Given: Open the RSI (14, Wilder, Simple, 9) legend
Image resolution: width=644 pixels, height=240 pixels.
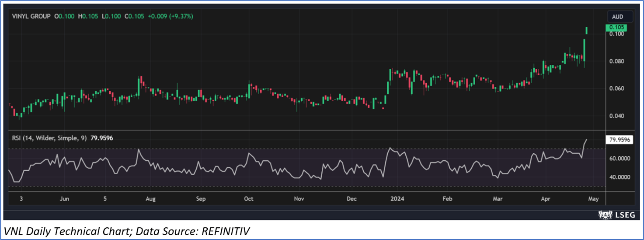Looking at the screenshot, I should click(x=49, y=138).
